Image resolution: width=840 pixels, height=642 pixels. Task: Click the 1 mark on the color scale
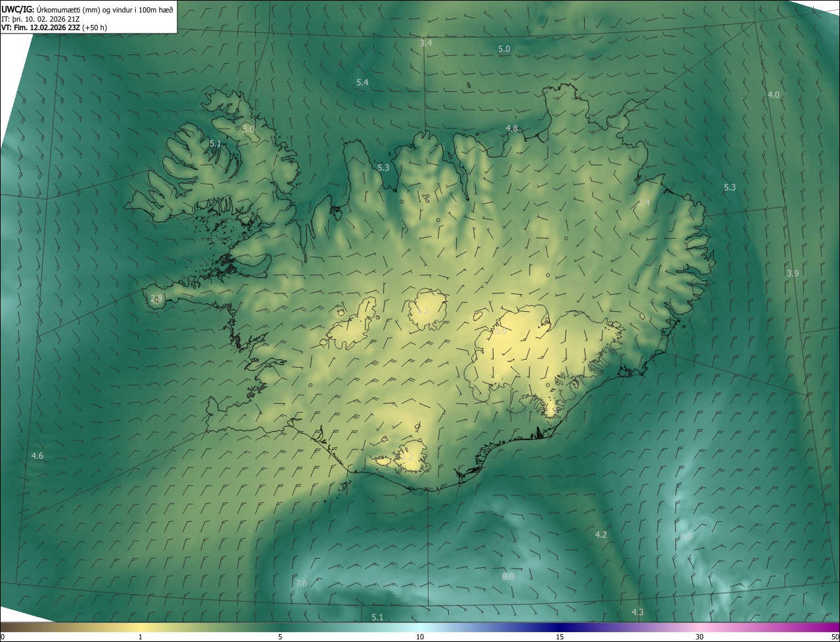click(x=140, y=637)
